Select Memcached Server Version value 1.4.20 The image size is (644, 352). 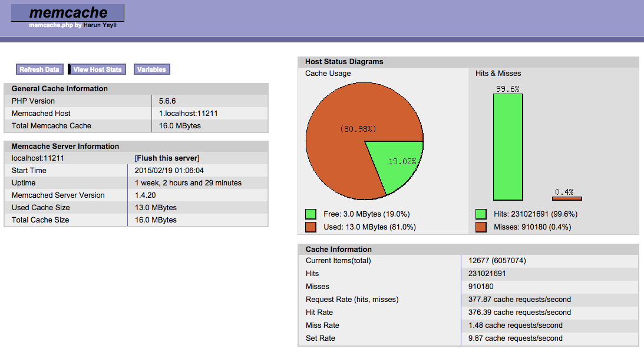click(146, 195)
